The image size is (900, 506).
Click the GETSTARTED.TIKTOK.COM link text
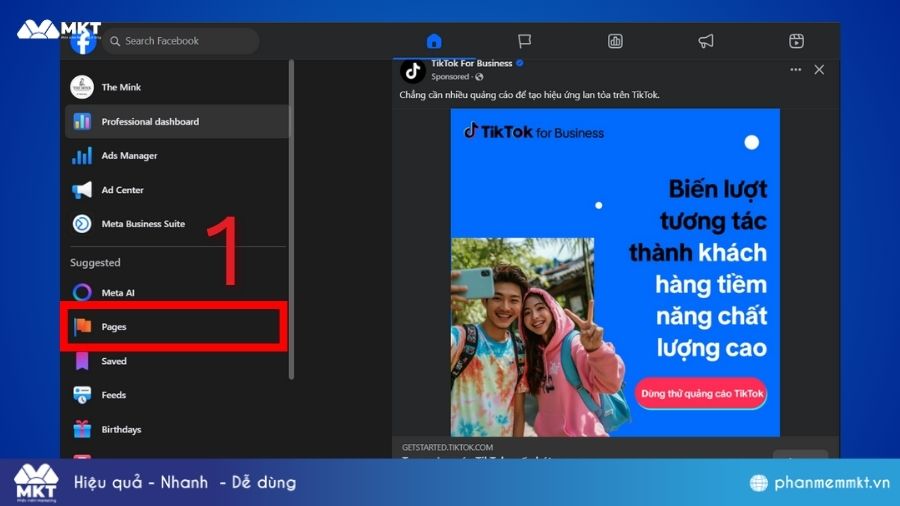click(447, 447)
